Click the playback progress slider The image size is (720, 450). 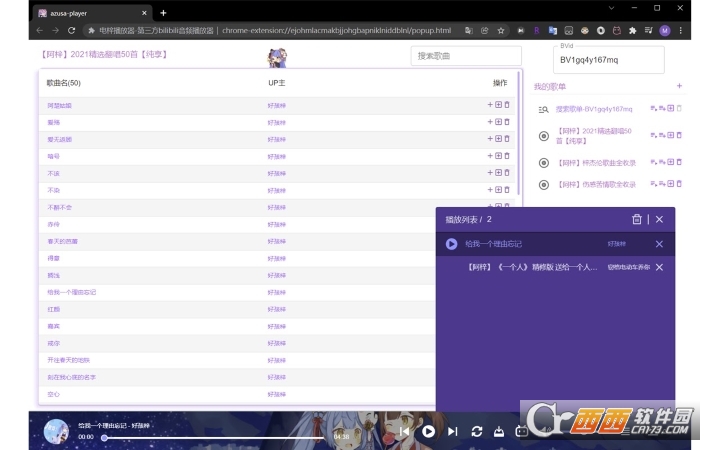(x=218, y=438)
